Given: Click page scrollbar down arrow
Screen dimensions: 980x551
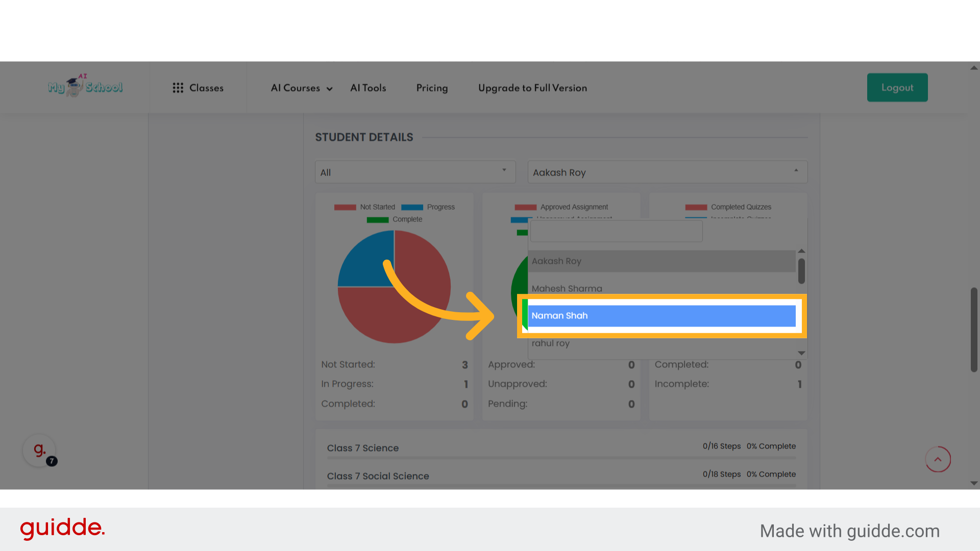Looking at the screenshot, I should (974, 483).
